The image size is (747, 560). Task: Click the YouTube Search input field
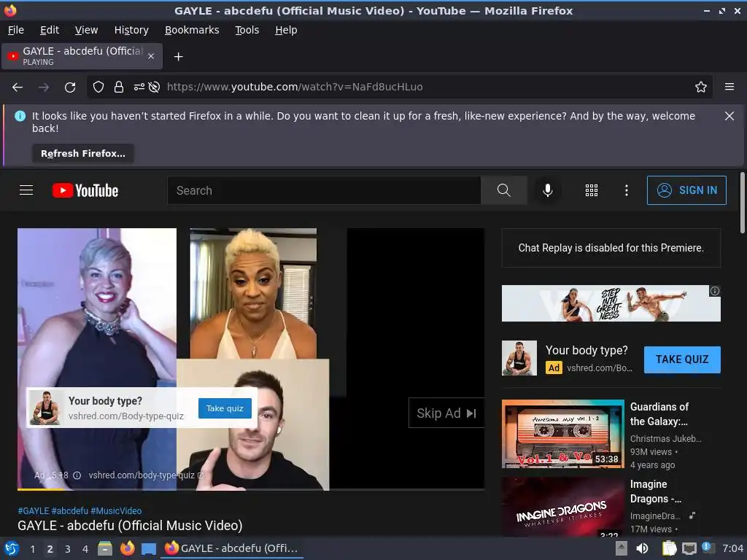pos(324,190)
